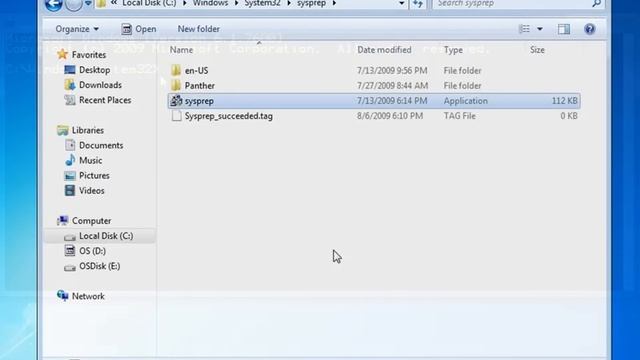This screenshot has height=360, width=640.
Task: Open view options dropdown arrow
Action: coord(540,29)
